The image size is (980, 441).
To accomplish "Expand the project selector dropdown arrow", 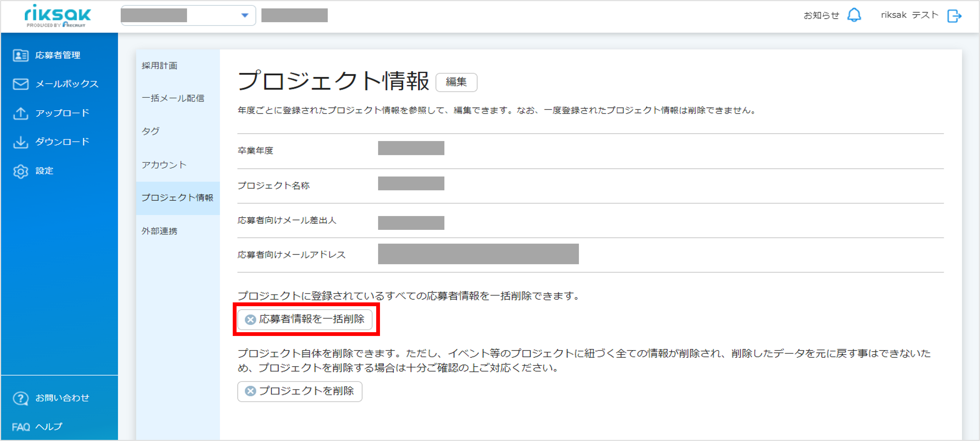I will coord(245,15).
